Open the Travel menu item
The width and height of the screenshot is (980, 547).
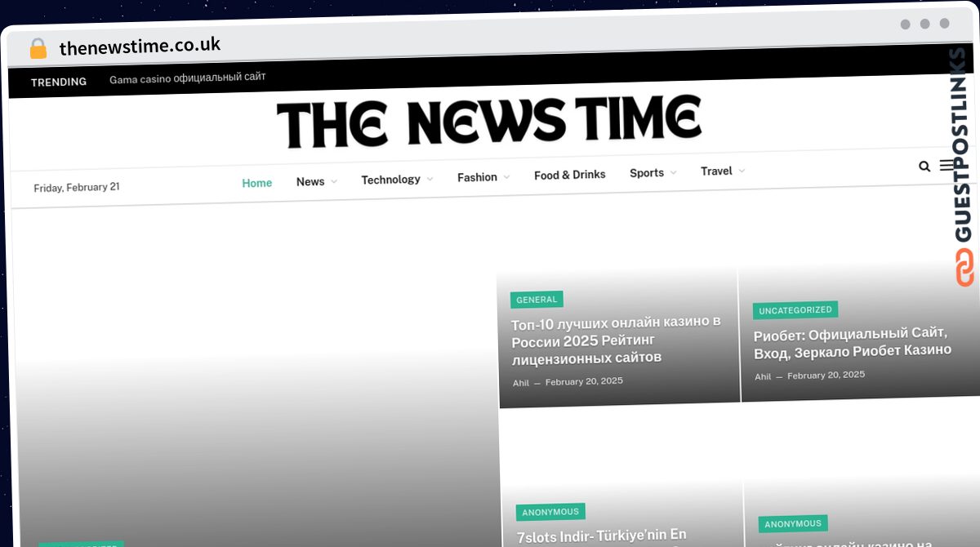[x=716, y=171]
